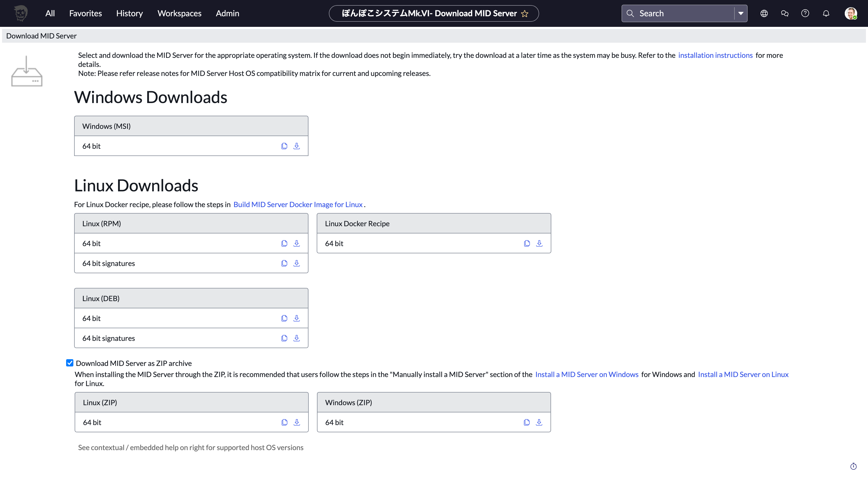Click into the Search field
This screenshot has width=868, height=486.
[684, 13]
